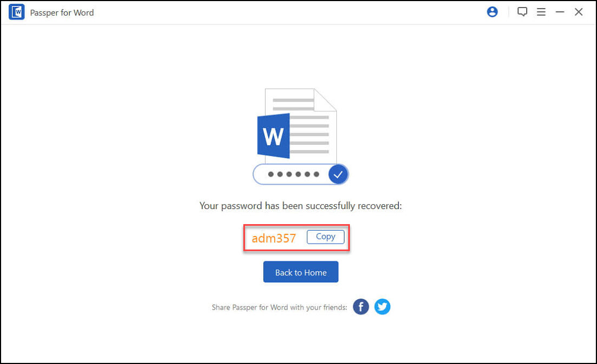Share on Twitter
Image resolution: width=597 pixels, height=364 pixels.
(x=382, y=307)
